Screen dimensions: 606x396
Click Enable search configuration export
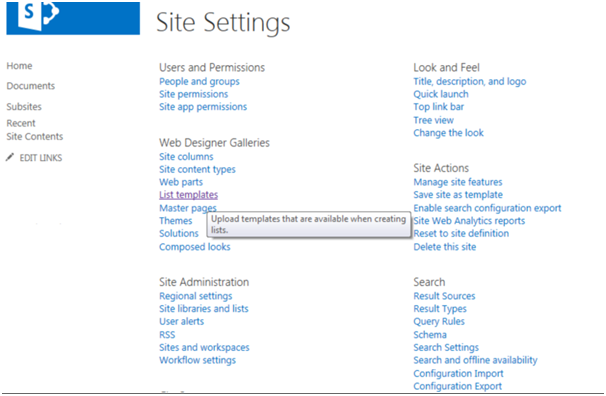coord(487,208)
